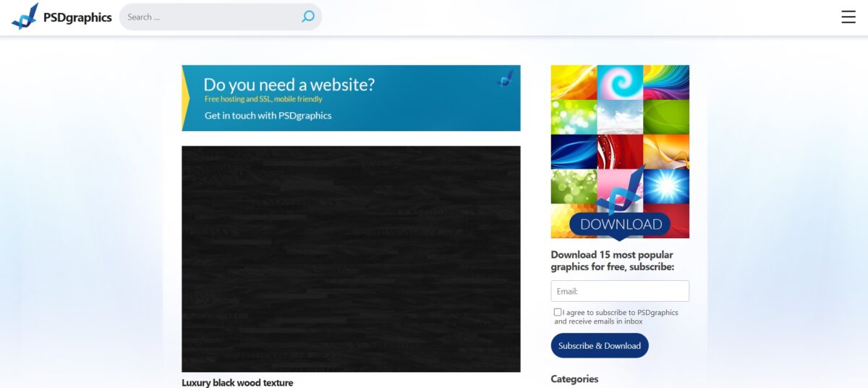This screenshot has width=868, height=388.
Task: Open 'Luxury black wood texture' title link
Action: [237, 382]
